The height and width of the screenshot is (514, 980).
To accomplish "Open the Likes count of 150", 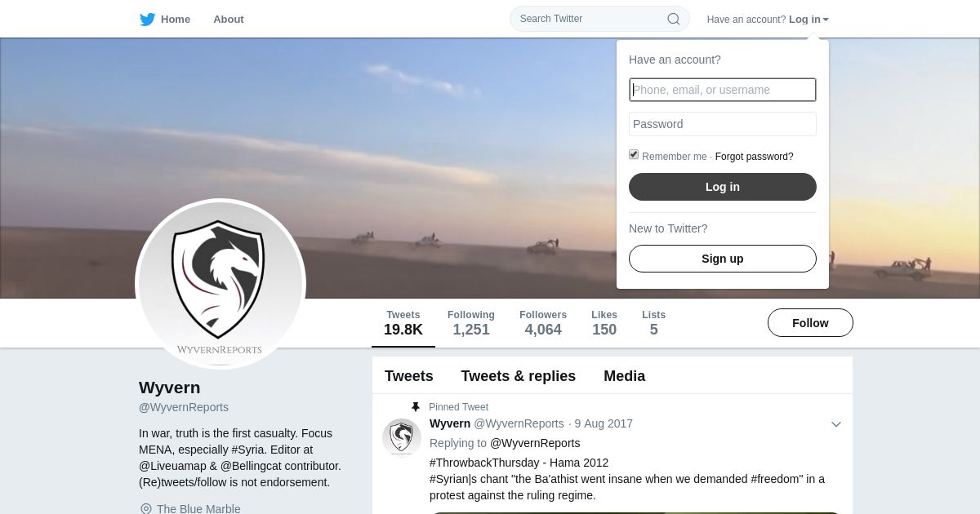I will tap(604, 323).
